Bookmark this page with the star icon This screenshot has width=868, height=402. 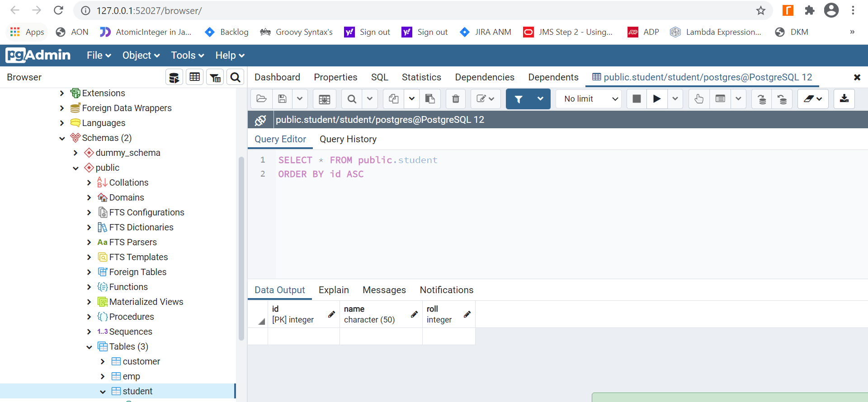click(x=761, y=10)
